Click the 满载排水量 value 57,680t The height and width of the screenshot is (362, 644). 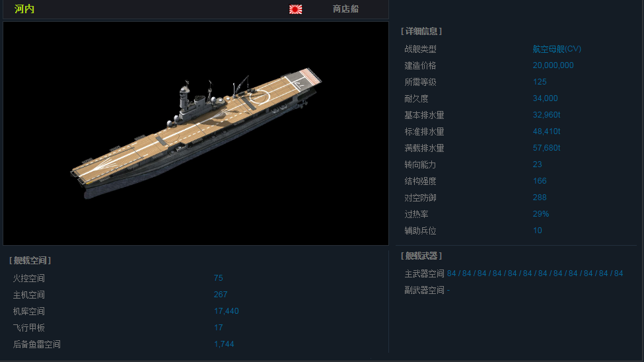coord(547,148)
